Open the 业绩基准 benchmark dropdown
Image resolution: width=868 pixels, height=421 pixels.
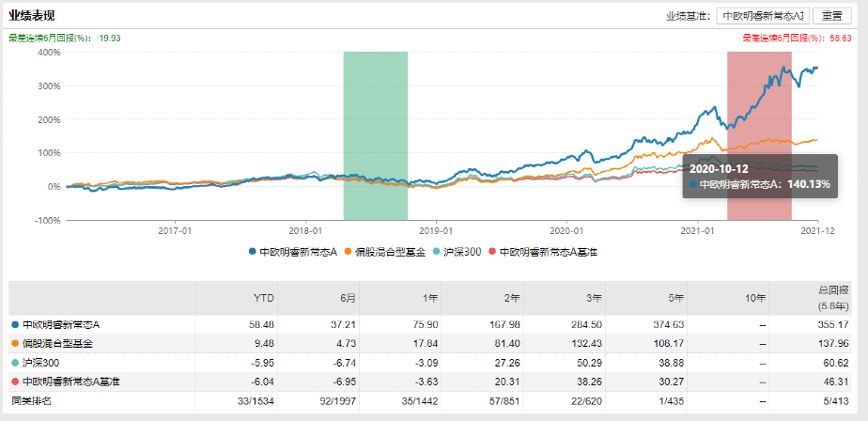pyautogui.click(x=763, y=16)
